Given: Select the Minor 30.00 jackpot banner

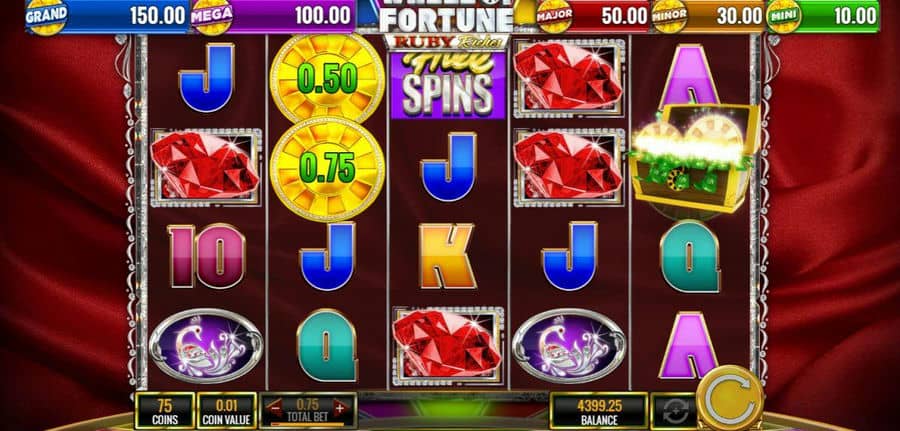Looking at the screenshot, I should tap(708, 15).
